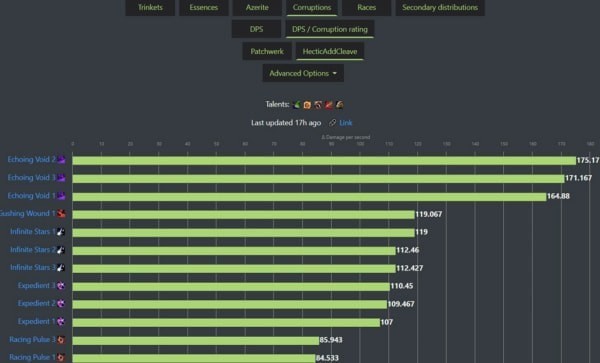Click the Expedient 3 corruption icon
This screenshot has width=600, height=363.
point(61,286)
